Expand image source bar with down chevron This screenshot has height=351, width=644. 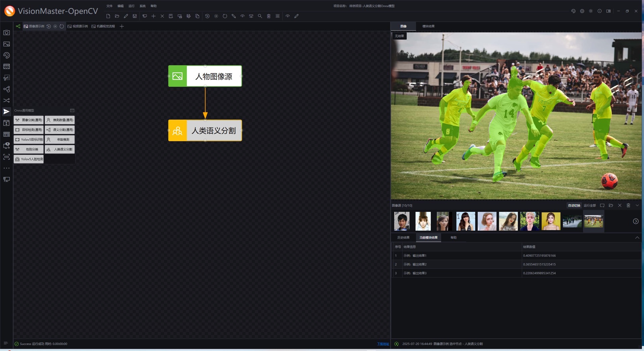tap(637, 206)
